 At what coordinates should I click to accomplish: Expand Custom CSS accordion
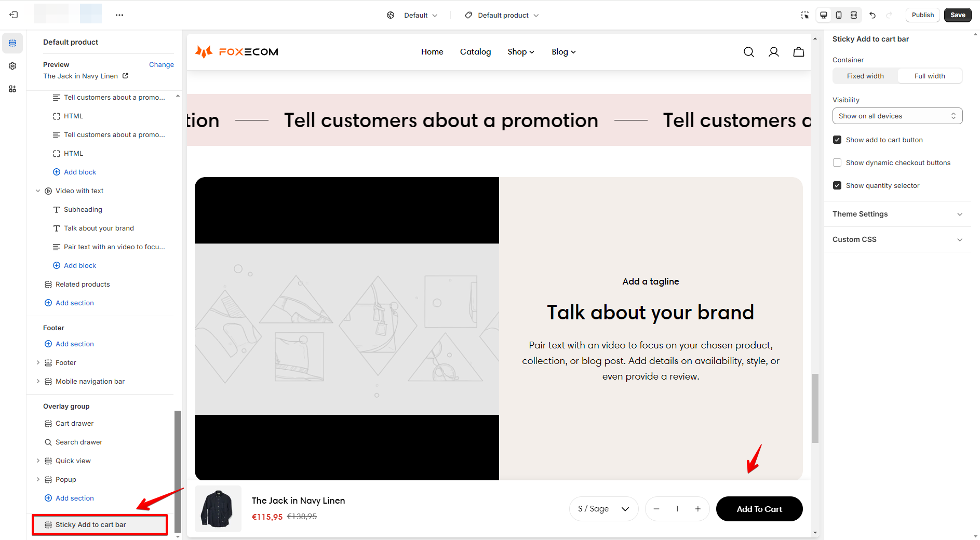click(897, 239)
